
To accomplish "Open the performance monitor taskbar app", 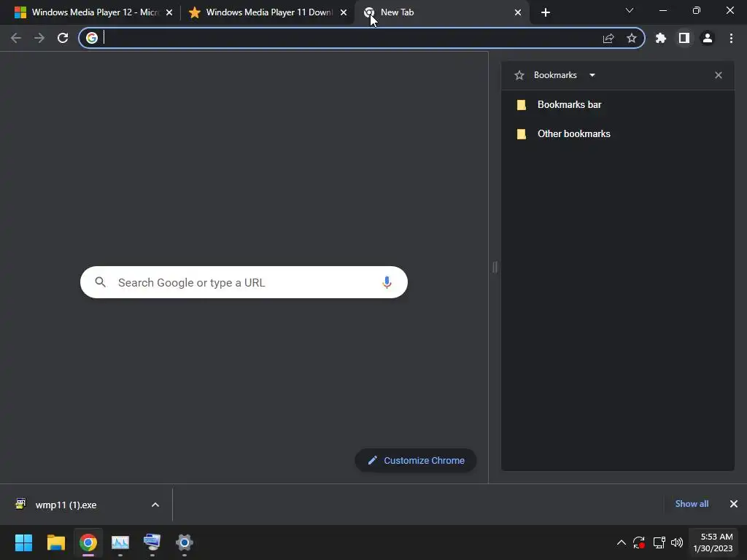I will click(120, 542).
